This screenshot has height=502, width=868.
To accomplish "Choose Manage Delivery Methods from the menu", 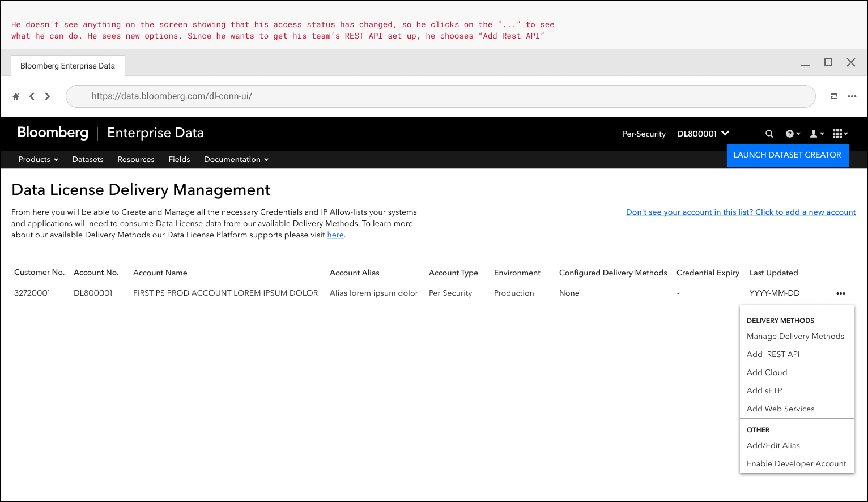I will coord(795,337).
